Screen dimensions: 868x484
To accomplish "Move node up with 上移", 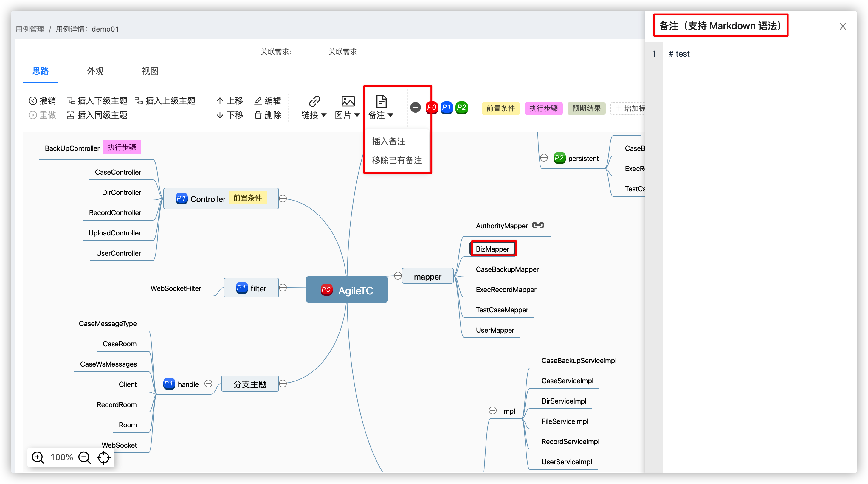I will [x=230, y=101].
